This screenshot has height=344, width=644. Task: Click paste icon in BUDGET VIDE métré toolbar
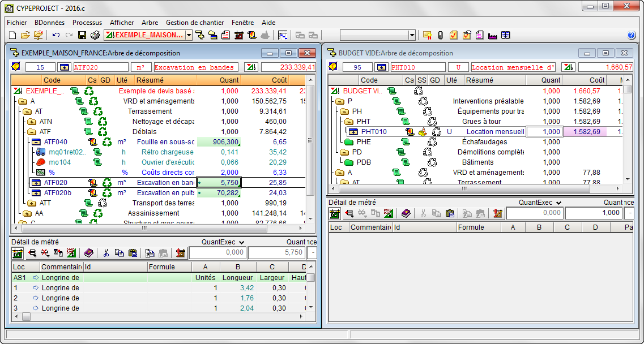pos(450,213)
